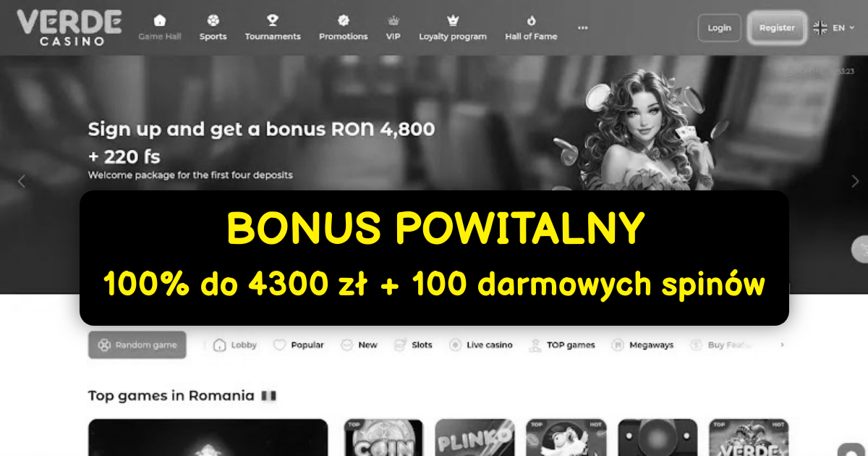
Task: Open the Plinko game thumbnail
Action: coord(475,437)
